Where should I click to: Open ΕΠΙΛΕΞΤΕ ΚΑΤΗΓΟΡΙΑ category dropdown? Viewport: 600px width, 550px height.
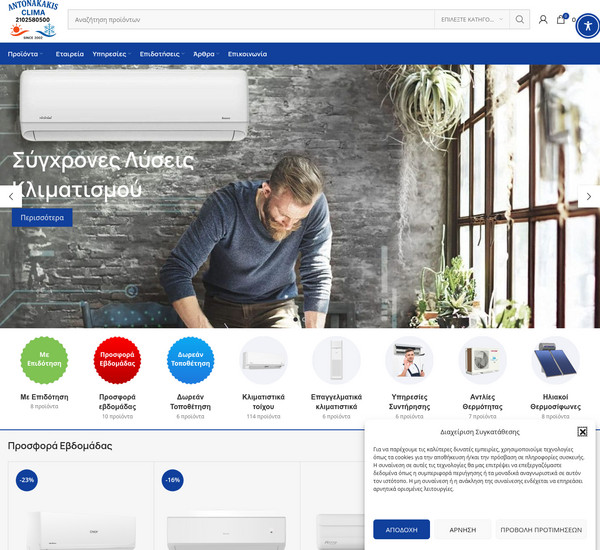point(472,20)
